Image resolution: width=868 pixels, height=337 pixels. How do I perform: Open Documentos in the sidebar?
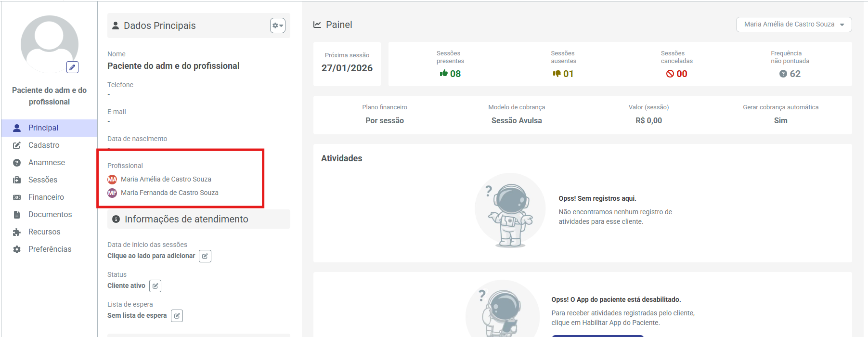tap(49, 215)
